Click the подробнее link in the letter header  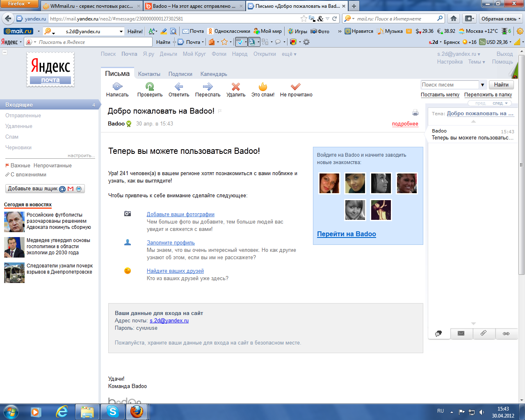pyautogui.click(x=405, y=124)
